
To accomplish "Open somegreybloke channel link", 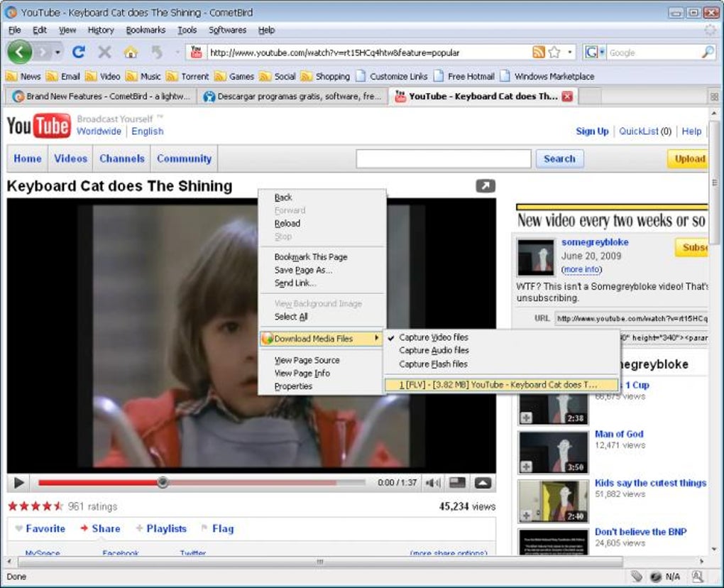I will pos(595,242).
